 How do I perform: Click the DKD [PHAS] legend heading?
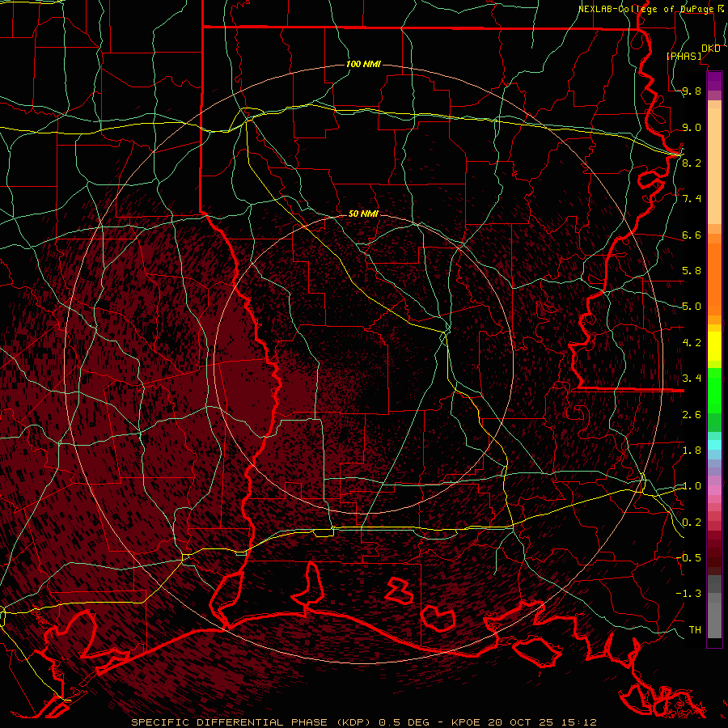click(693, 52)
